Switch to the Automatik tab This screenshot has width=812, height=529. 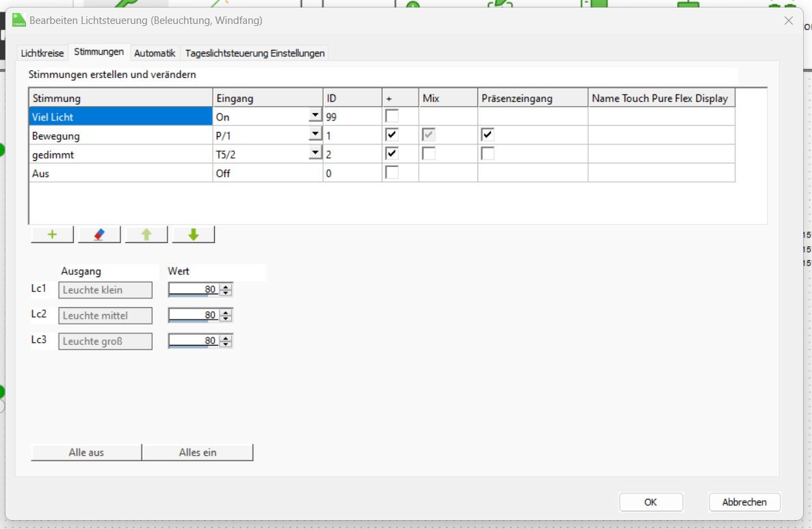[x=155, y=53]
